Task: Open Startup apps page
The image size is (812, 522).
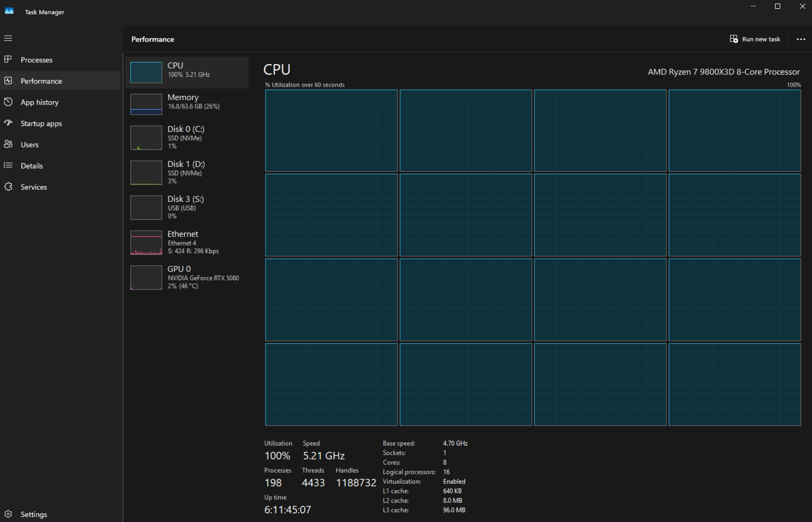Action: (x=41, y=123)
